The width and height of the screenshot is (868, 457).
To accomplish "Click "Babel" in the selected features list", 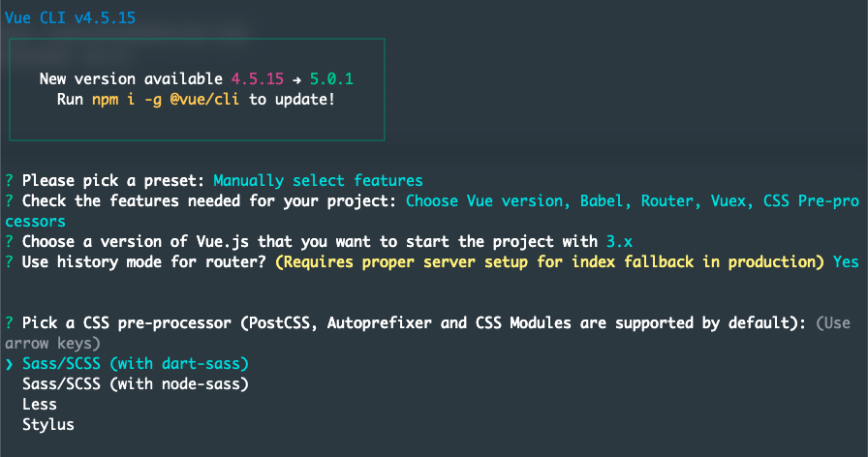I will 604,201.
